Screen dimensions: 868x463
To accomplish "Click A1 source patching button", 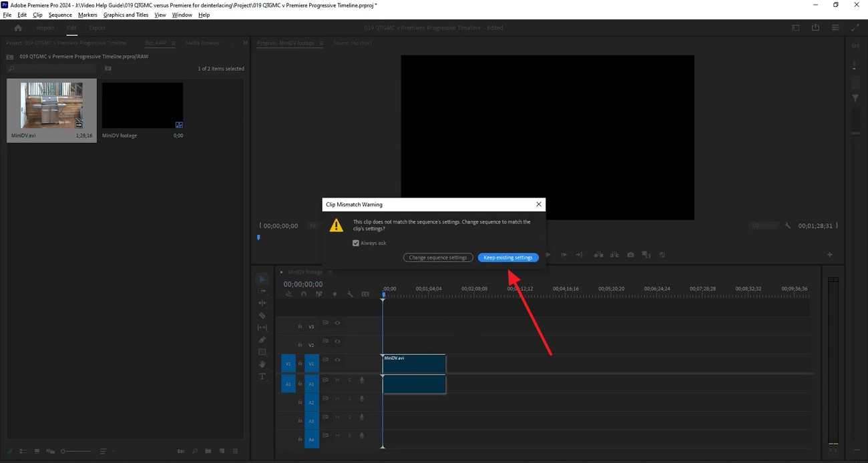I will [x=288, y=384].
